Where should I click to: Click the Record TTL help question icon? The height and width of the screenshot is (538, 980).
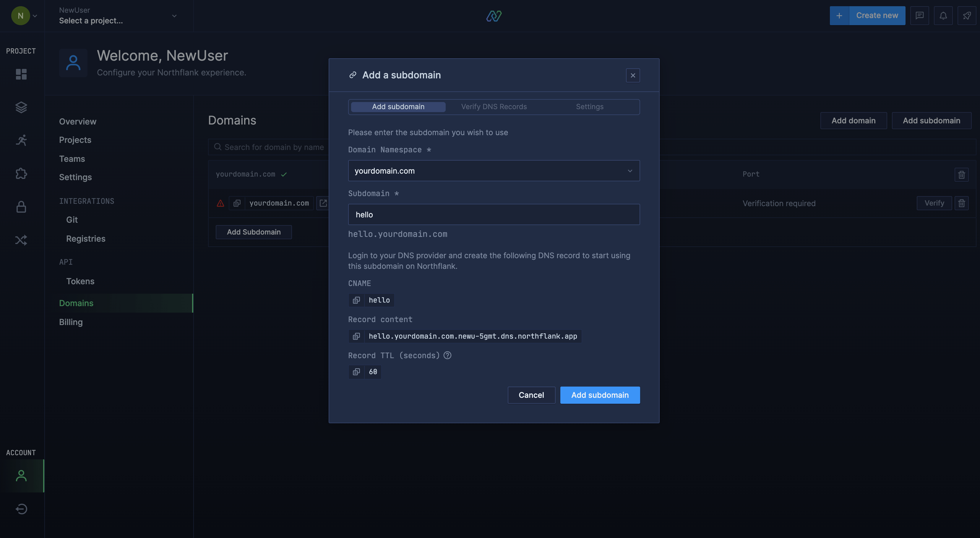[447, 355]
